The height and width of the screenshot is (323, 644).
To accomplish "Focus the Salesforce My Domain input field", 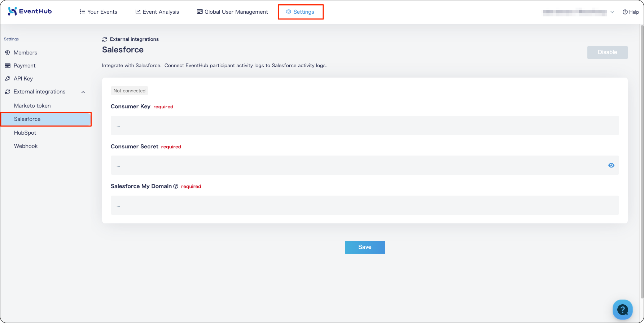I will [x=365, y=205].
